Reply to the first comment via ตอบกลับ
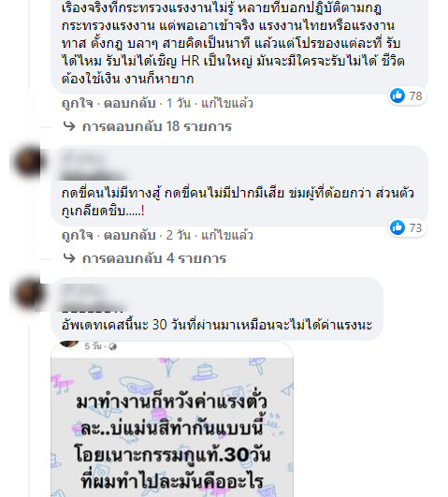 (130, 104)
